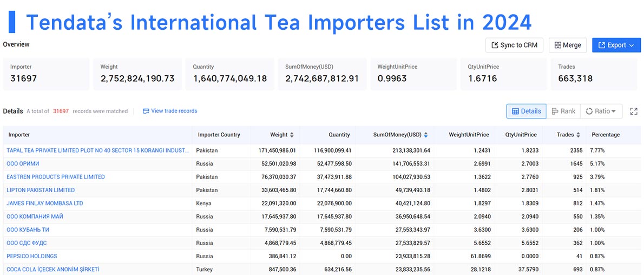Click the QtyUnitPrice card value 1.6716
The width and height of the screenshot is (644, 275).
pyautogui.click(x=483, y=78)
